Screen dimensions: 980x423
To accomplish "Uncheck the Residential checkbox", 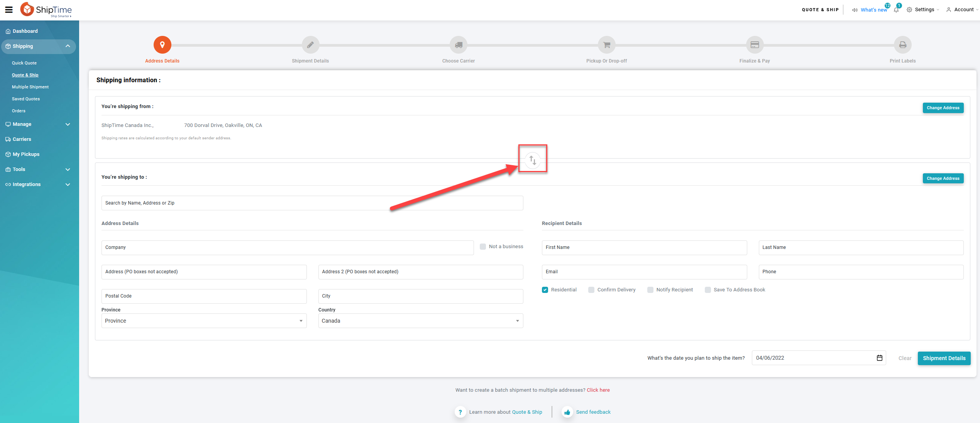I will coord(545,290).
